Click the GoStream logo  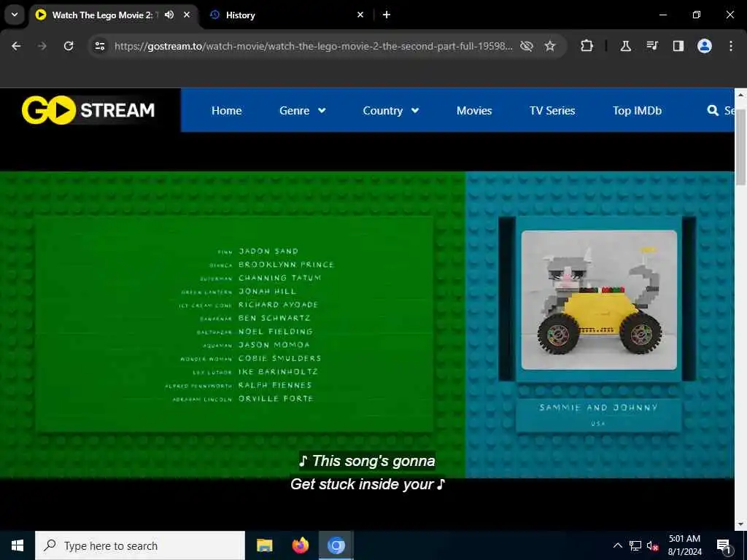88,110
